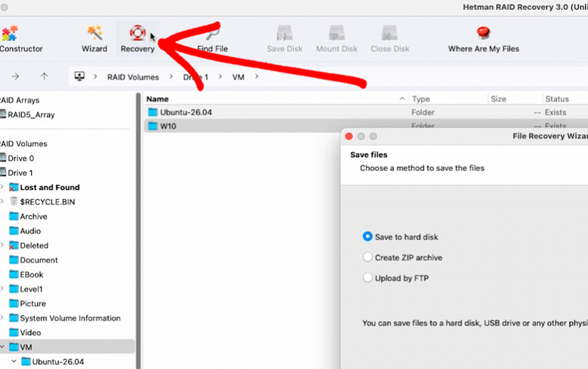Choose Create ZIP archive option

tap(367, 258)
